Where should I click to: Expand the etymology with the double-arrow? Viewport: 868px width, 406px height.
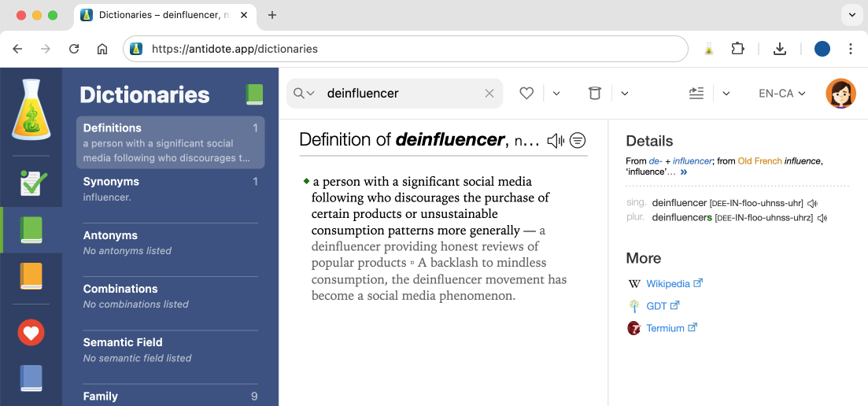point(683,172)
